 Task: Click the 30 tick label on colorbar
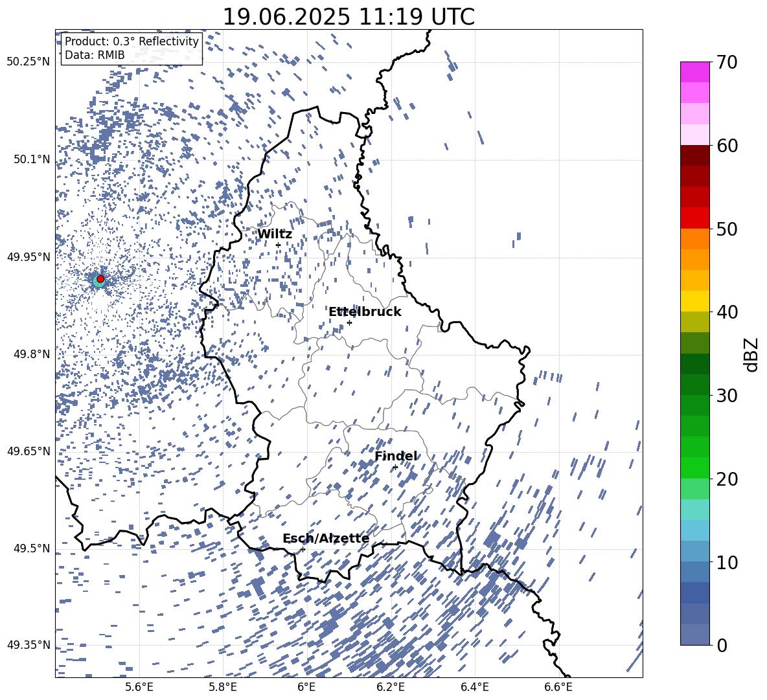(727, 395)
